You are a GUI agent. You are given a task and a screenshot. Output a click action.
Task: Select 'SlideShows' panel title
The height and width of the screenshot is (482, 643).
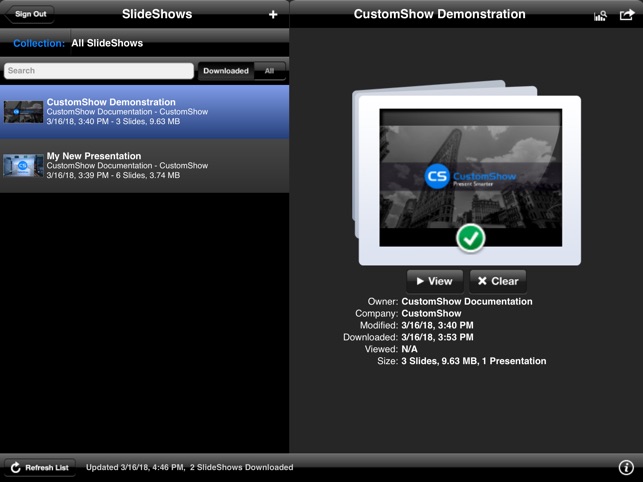click(157, 14)
